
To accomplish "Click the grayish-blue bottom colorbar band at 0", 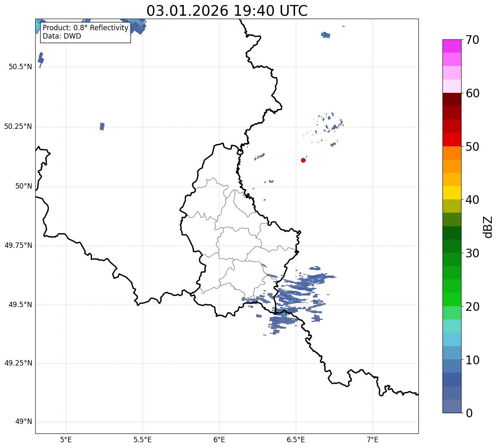I will tap(452, 406).
